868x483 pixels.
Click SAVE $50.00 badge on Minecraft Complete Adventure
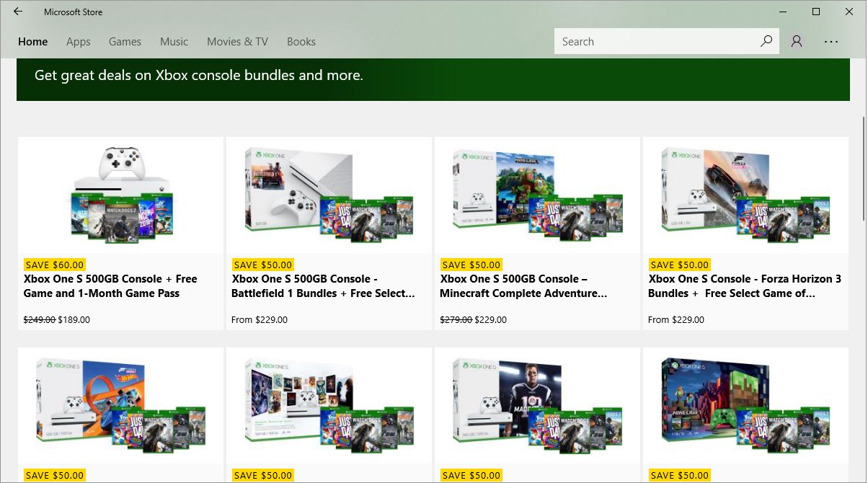tap(471, 265)
